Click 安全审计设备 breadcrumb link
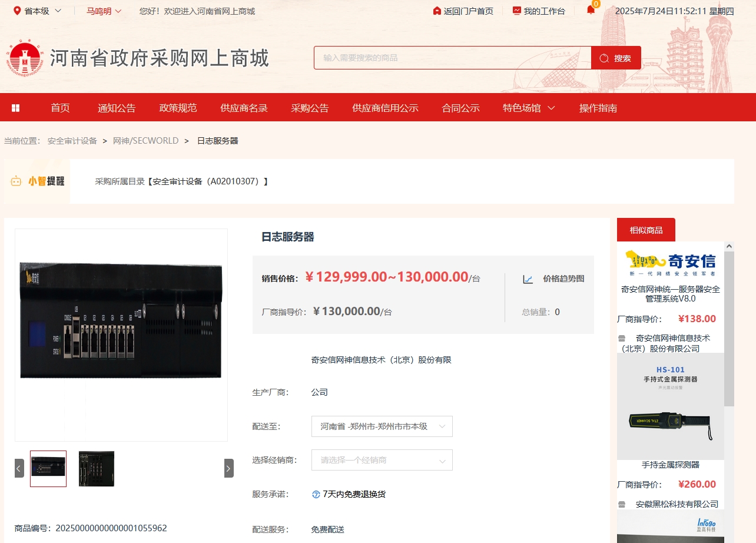This screenshot has width=756, height=543. pyautogui.click(x=72, y=141)
